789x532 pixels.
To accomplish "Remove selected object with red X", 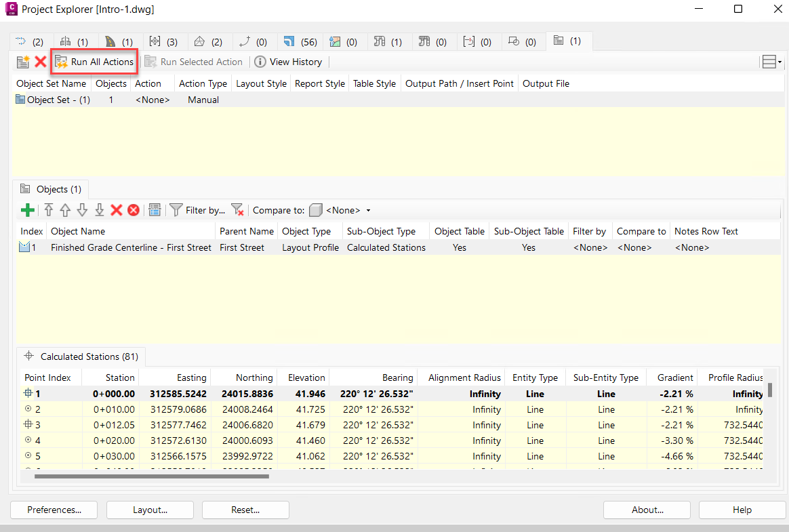I will tap(116, 210).
